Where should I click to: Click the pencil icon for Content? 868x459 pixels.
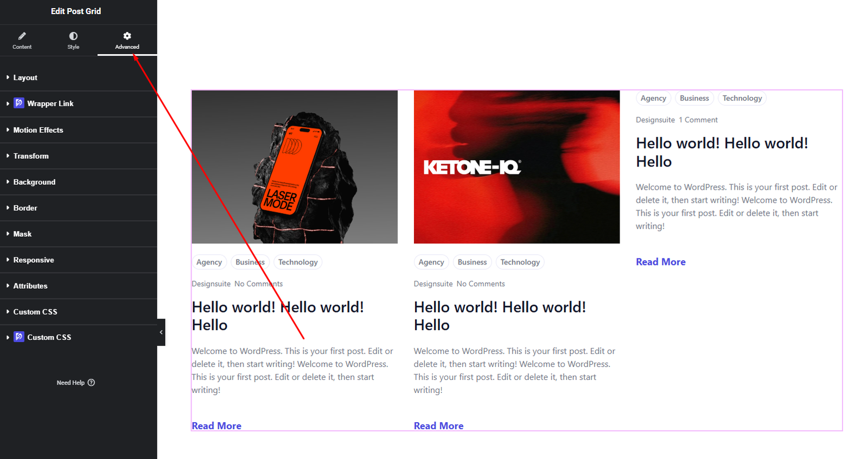coord(22,36)
